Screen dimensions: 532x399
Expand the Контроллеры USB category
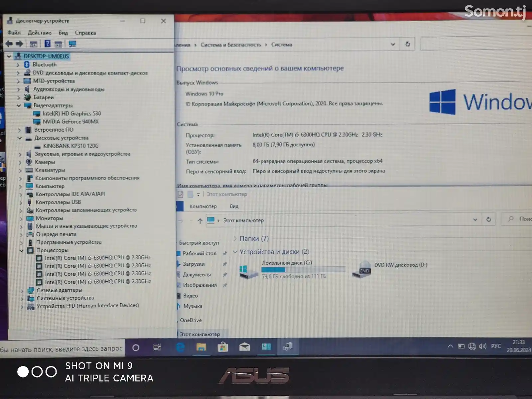point(21,202)
